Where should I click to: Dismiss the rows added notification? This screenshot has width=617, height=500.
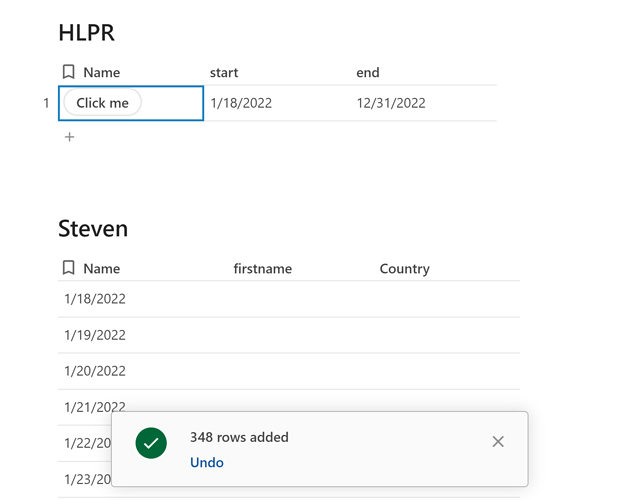498,441
